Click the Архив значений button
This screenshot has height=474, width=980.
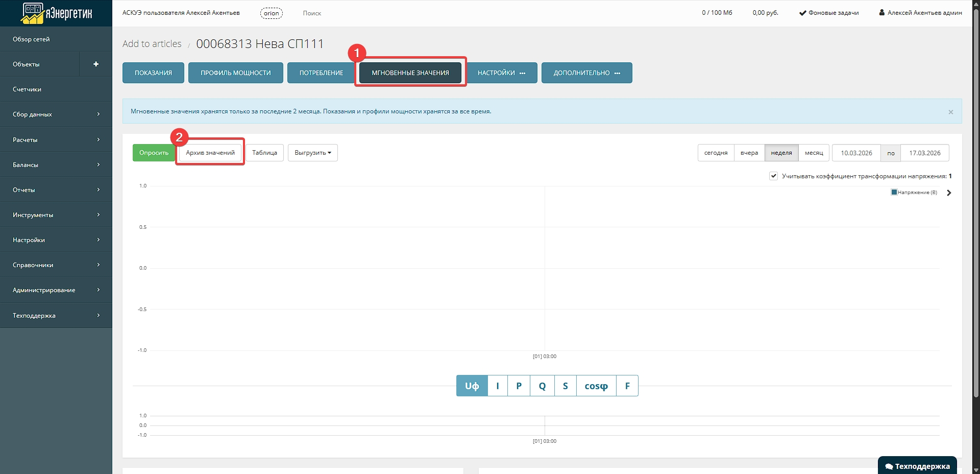[x=210, y=153]
